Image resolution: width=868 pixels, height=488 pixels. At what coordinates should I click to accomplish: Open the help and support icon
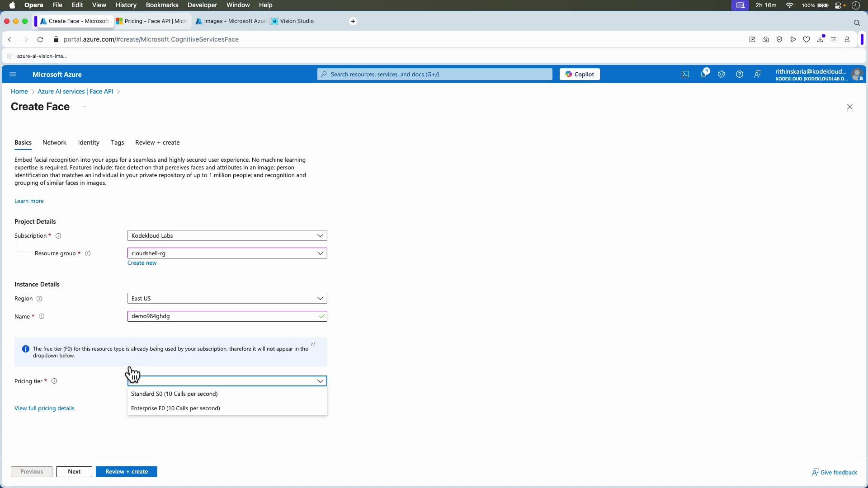click(740, 75)
